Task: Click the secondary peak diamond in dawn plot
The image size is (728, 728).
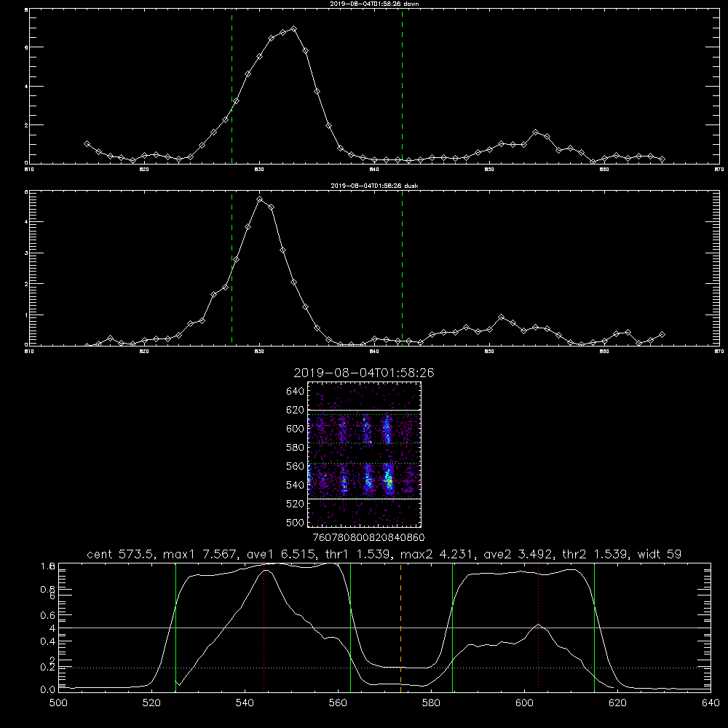Action: click(x=535, y=132)
